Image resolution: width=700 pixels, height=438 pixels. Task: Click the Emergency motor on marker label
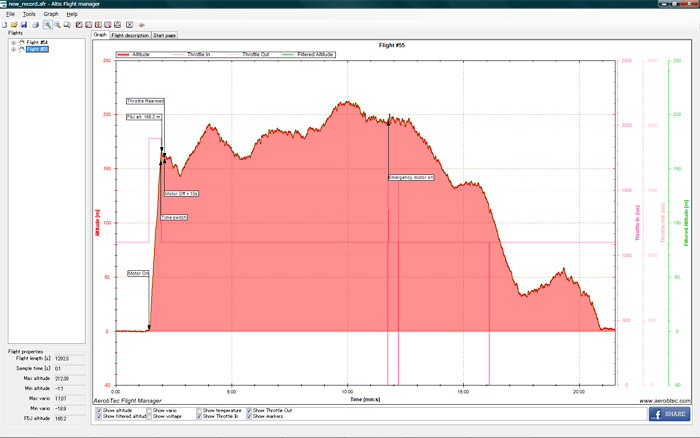(x=411, y=177)
